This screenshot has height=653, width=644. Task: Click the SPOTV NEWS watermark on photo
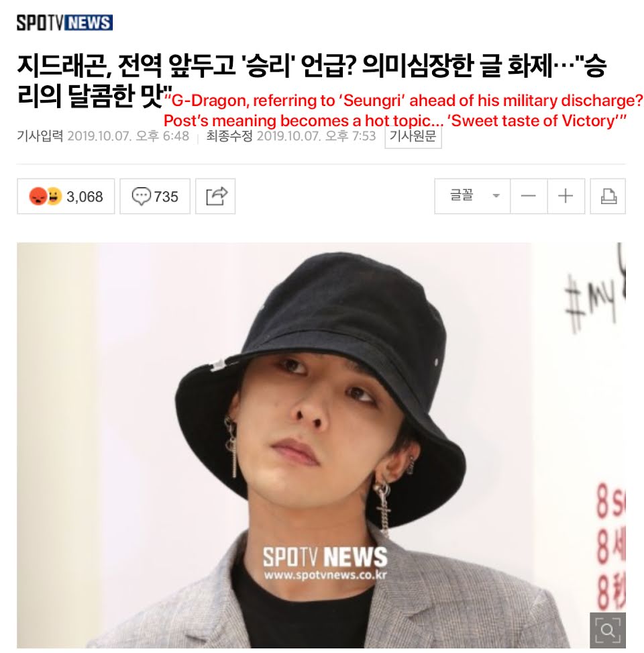click(325, 563)
